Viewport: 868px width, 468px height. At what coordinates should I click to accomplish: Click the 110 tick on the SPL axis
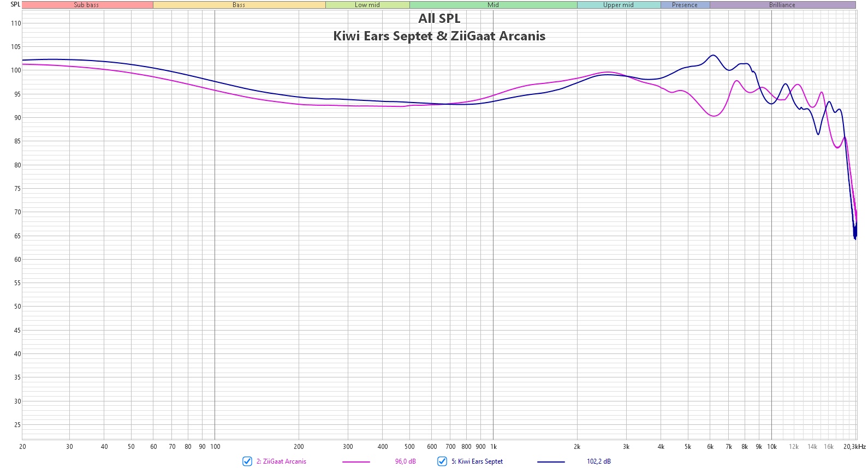(16, 23)
